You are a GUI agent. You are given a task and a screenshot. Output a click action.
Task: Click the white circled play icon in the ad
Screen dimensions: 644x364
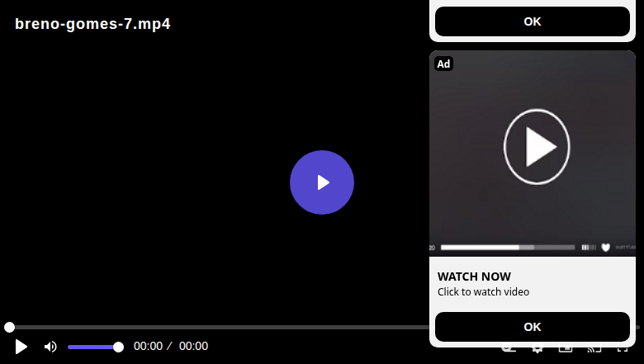(x=537, y=146)
